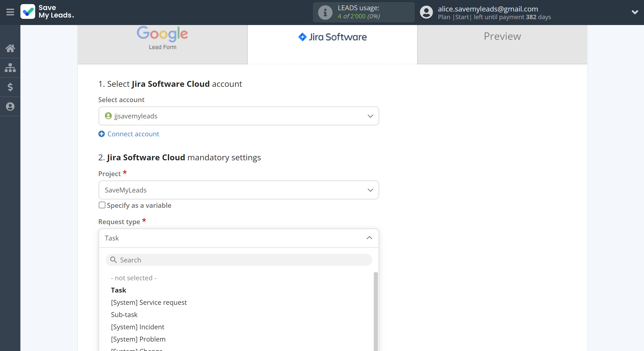Open the billing dollar icon in sidebar
The width and height of the screenshot is (644, 351).
pyautogui.click(x=10, y=87)
